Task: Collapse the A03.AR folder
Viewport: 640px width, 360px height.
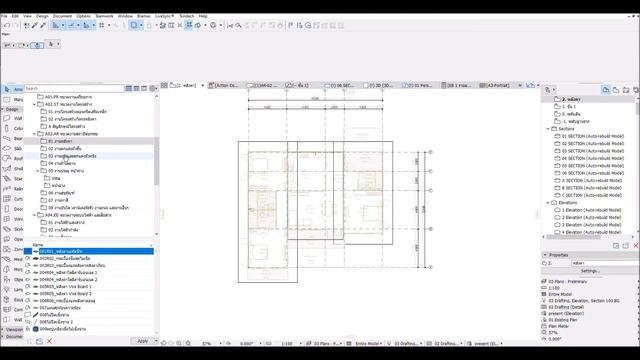Action: 34,134
